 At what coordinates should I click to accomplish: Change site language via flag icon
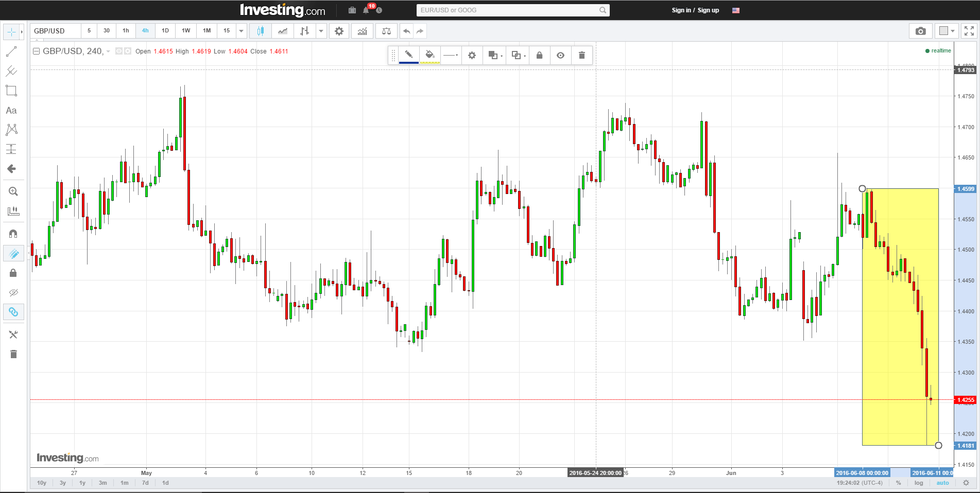[736, 10]
